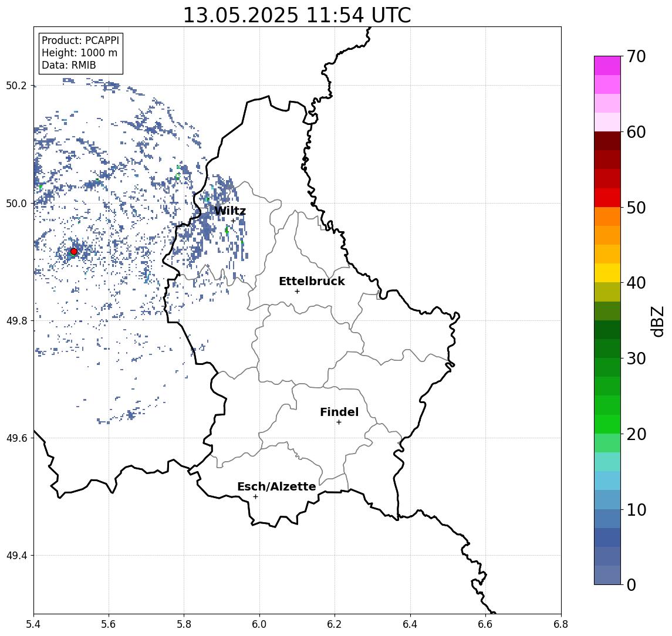Click the bright red swatch at 50 dBZ
The image size is (672, 636).
point(607,198)
